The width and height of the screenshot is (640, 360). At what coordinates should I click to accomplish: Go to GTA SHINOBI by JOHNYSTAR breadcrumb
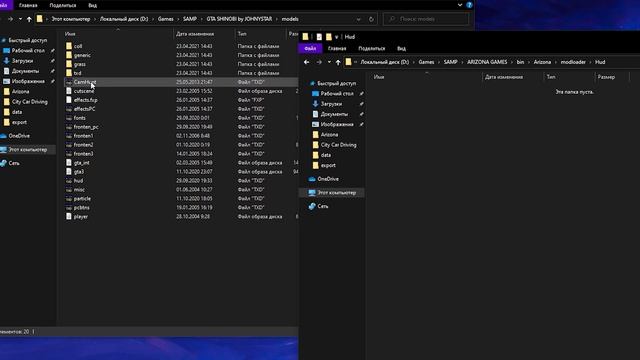click(x=239, y=19)
